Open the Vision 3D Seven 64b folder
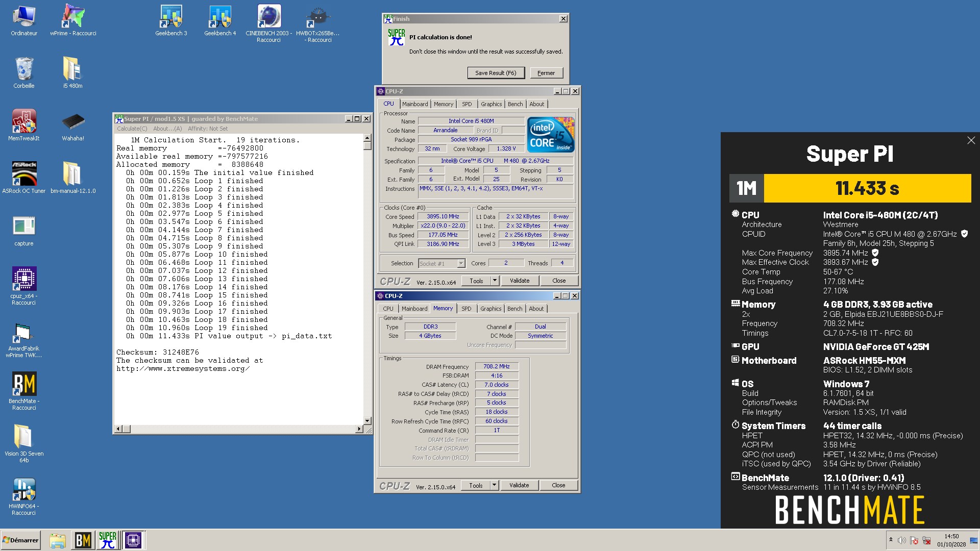The image size is (980, 551). click(24, 444)
